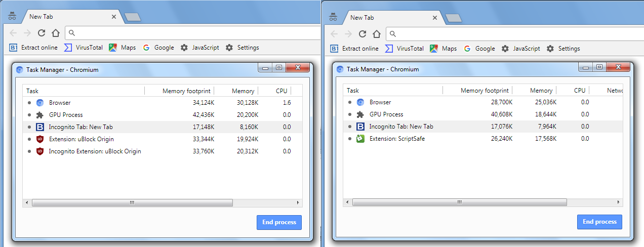Open the Settings bookmark in the left window
The height and width of the screenshot is (247, 644).
(x=242, y=48)
